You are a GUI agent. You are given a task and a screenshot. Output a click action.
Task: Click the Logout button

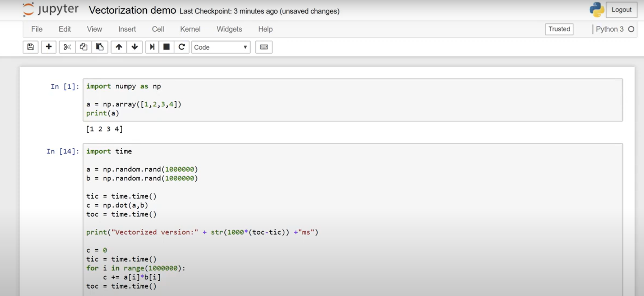coord(622,10)
